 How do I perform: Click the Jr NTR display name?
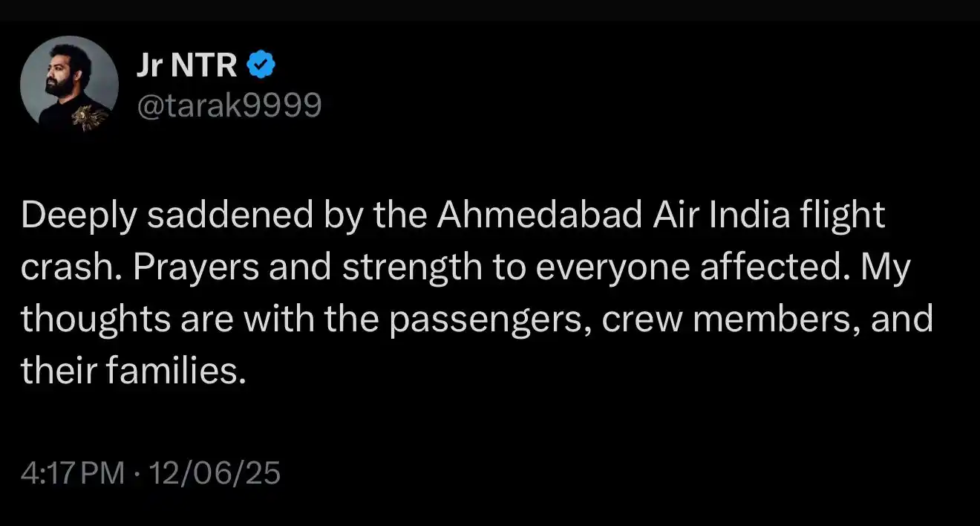click(x=186, y=68)
